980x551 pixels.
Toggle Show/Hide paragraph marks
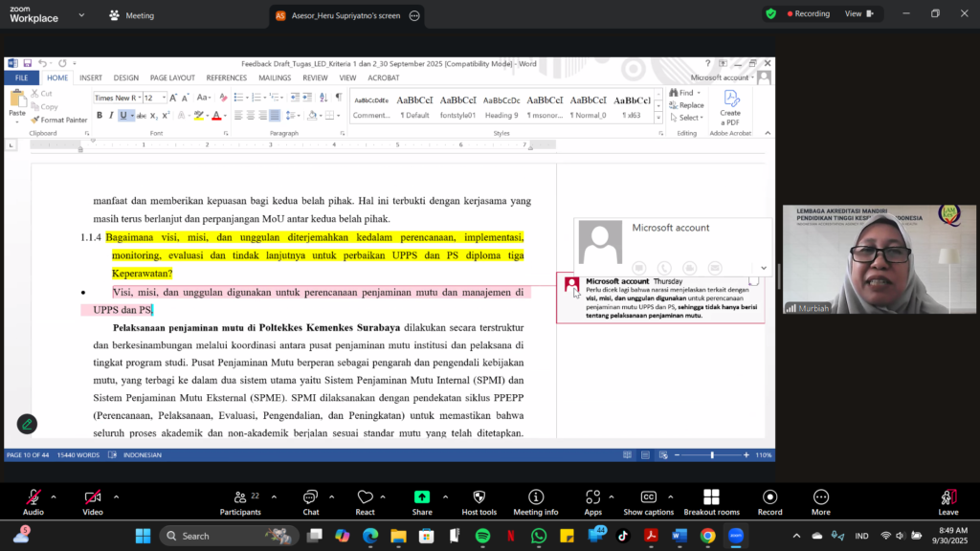[x=339, y=98]
